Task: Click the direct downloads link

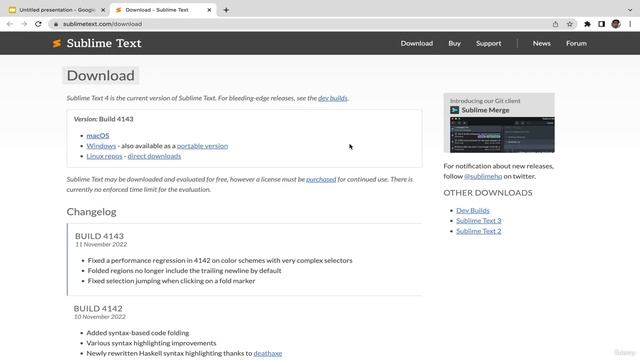Action: pos(154,156)
